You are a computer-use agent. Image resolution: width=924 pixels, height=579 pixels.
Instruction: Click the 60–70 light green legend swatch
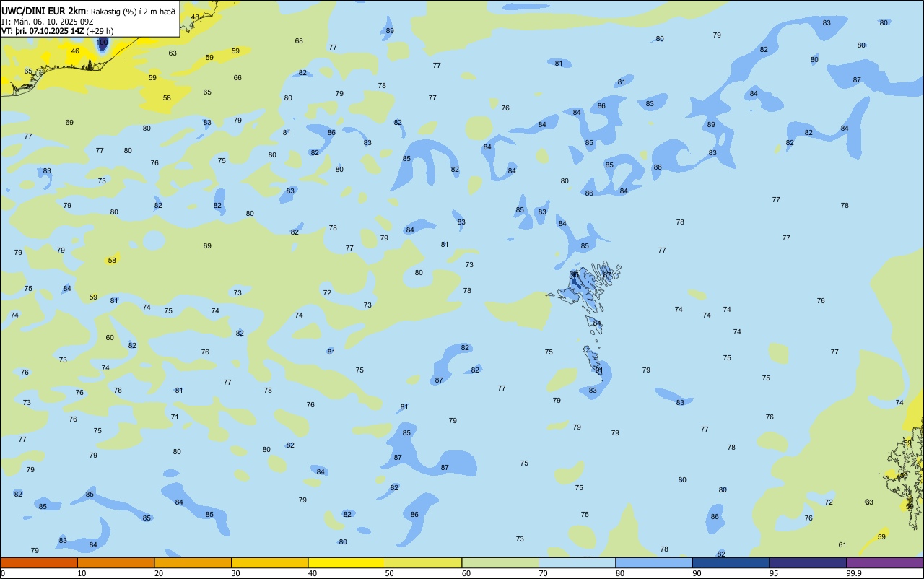coord(500,562)
